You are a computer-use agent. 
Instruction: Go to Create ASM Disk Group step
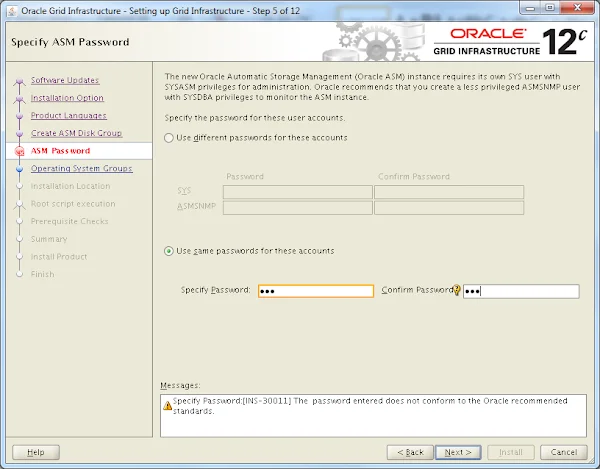coord(77,133)
